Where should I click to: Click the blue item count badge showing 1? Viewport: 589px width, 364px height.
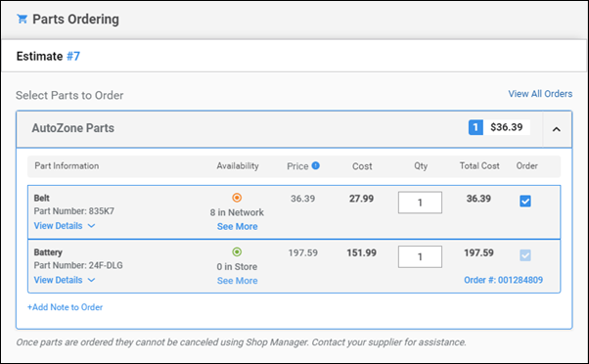coord(476,127)
